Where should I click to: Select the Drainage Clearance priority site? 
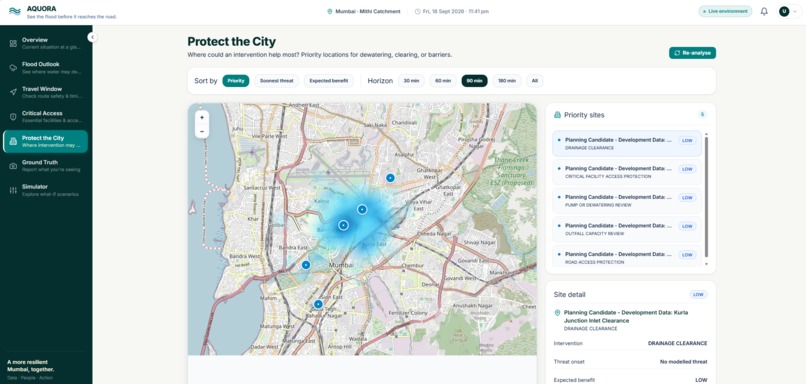627,143
